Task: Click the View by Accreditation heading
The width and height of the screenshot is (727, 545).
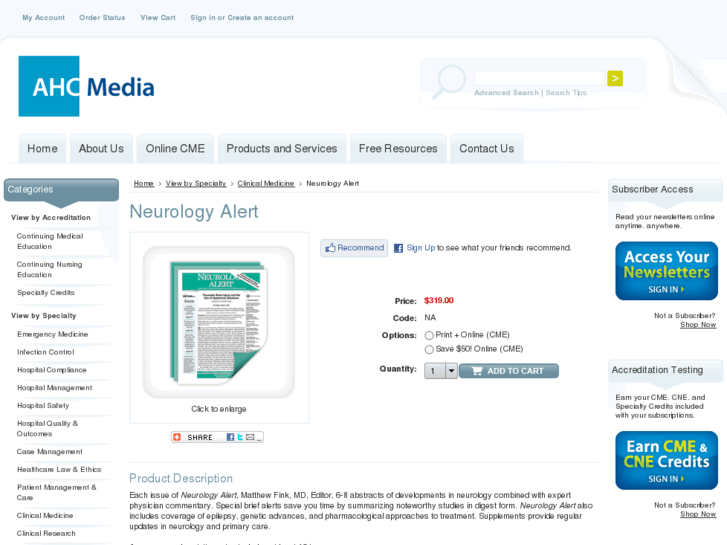Action: pyautogui.click(x=51, y=218)
